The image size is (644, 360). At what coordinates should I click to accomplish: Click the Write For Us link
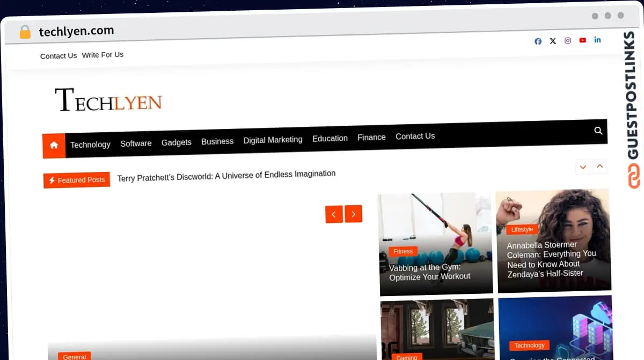[x=103, y=55]
